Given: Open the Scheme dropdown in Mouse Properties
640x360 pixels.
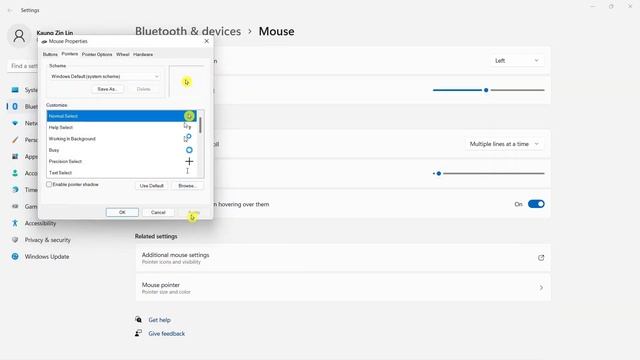Looking at the screenshot, I should tap(104, 76).
